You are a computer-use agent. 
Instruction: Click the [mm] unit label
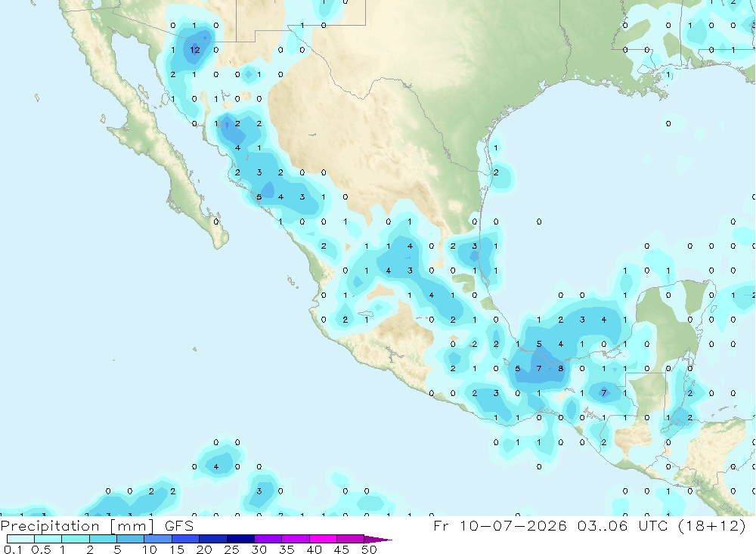[x=132, y=526]
